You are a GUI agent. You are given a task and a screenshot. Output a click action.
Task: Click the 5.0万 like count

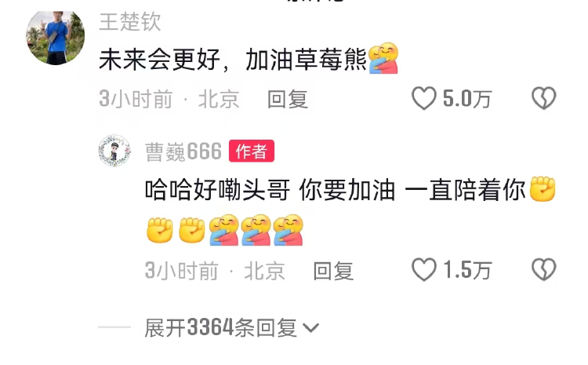tap(467, 99)
